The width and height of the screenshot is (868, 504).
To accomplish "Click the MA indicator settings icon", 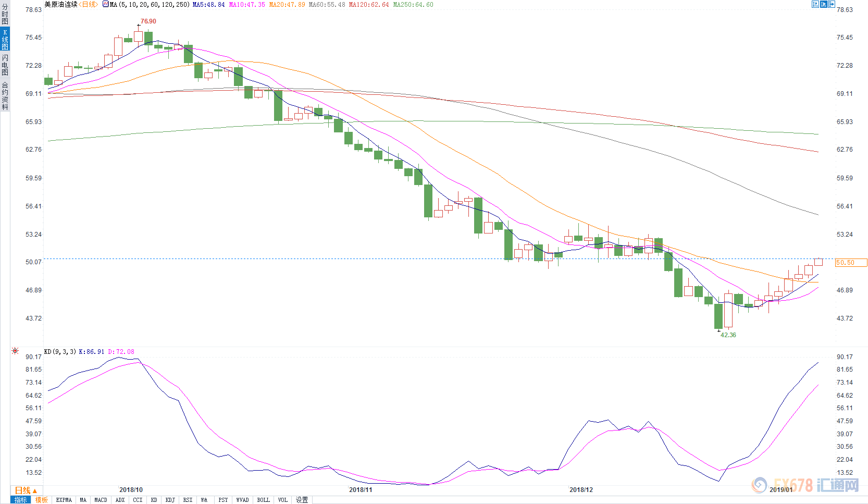I will 106,4.
